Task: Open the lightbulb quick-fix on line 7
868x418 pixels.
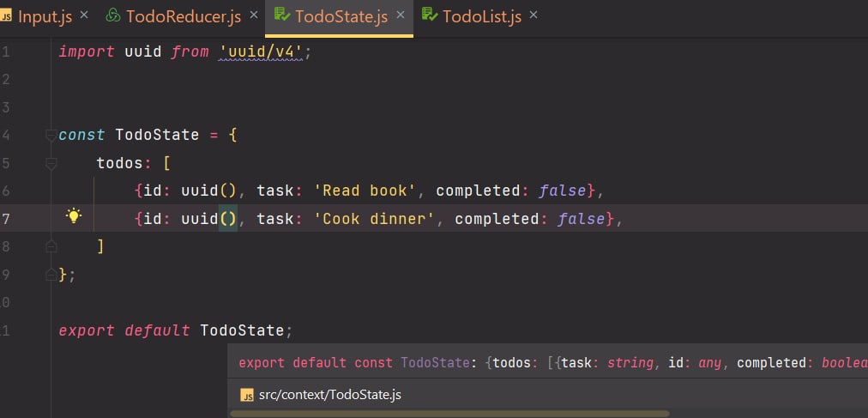Action: [74, 216]
